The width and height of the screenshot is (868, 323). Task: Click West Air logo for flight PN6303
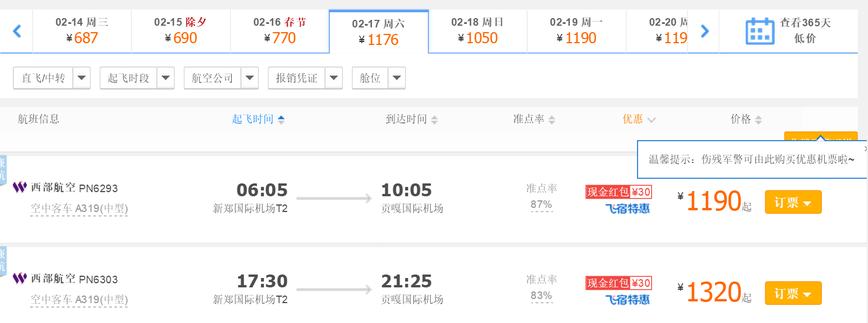20,279
